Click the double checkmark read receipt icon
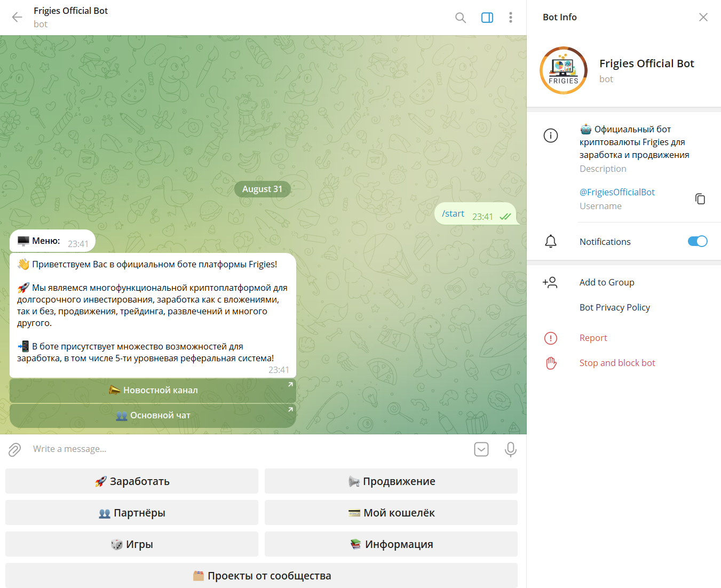Viewport: 721px width, 588px height. coord(505,217)
